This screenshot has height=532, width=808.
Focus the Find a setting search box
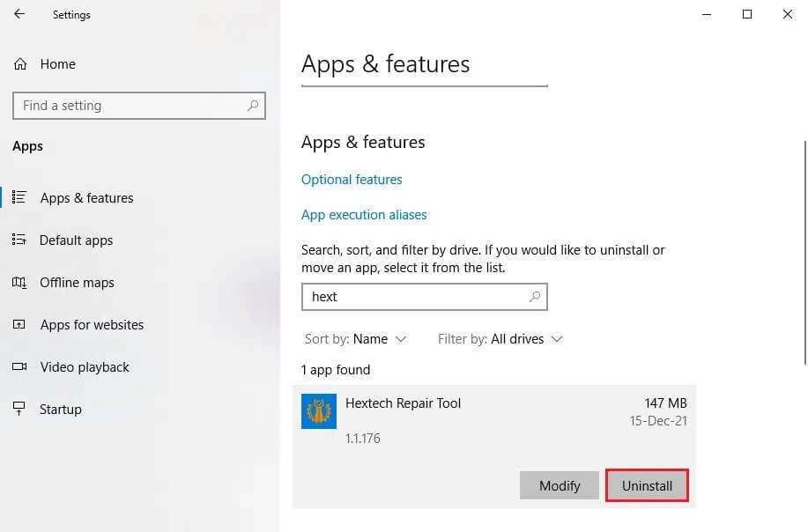(x=139, y=106)
